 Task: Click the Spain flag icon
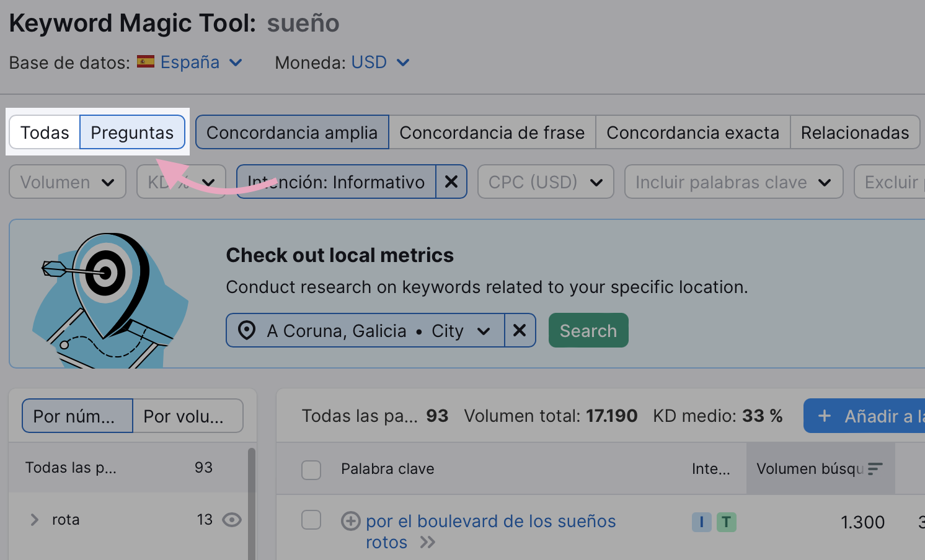146,61
